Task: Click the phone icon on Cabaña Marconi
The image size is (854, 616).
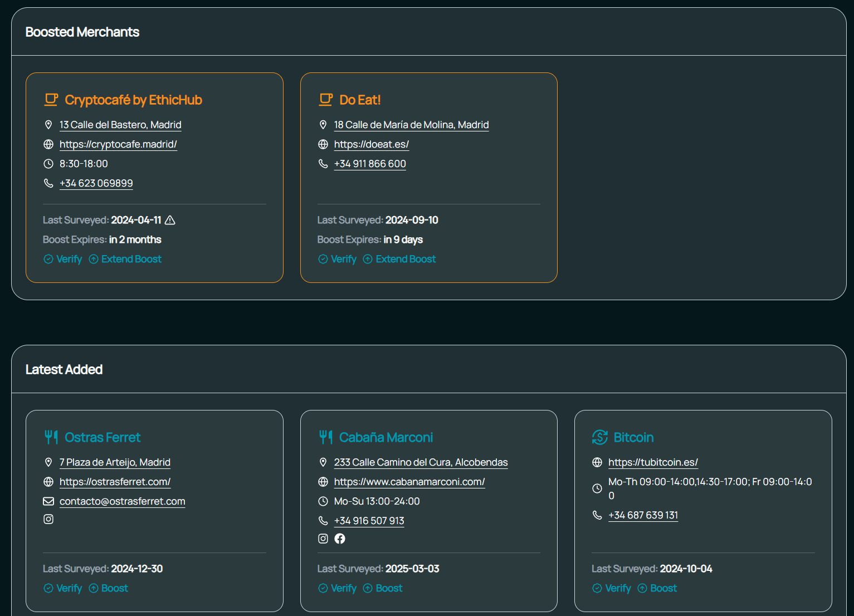Action: coord(323,520)
